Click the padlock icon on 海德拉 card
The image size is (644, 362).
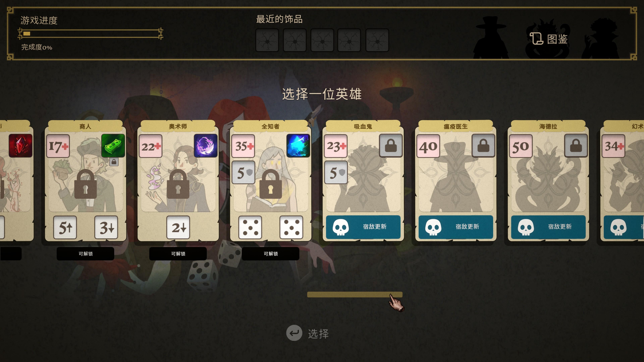(x=576, y=146)
